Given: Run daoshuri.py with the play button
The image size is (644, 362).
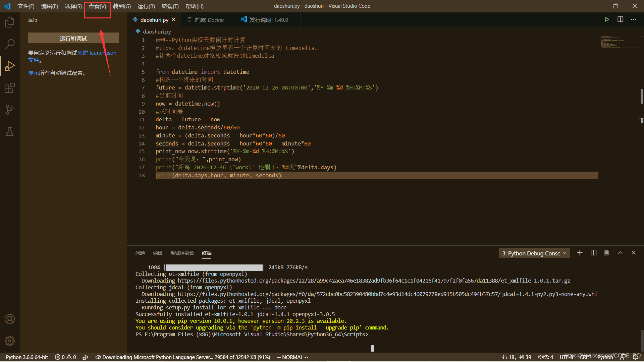Looking at the screenshot, I should (x=607, y=19).
